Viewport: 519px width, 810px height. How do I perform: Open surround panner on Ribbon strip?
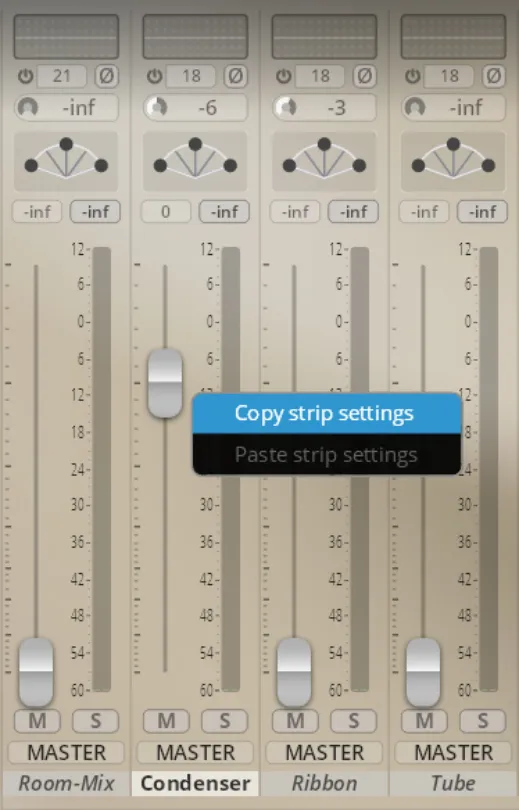click(324, 161)
